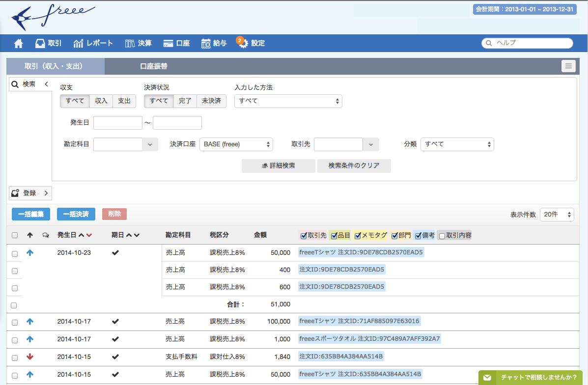Change 表示件数 using the 20件 dropdown
Screen dimensions: 588x385
point(557,214)
